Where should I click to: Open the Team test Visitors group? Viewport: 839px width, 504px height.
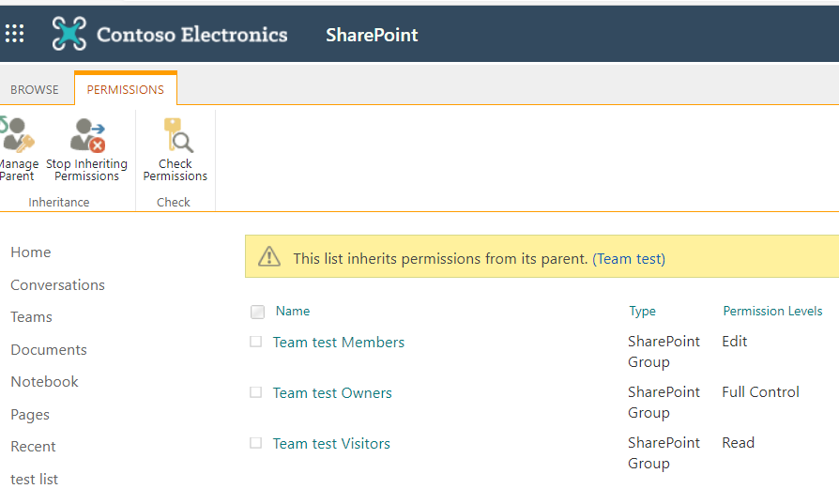click(x=331, y=444)
